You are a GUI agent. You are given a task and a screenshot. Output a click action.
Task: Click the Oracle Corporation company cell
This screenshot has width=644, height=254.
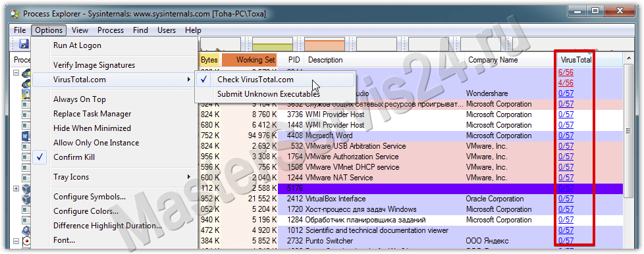[x=495, y=199]
